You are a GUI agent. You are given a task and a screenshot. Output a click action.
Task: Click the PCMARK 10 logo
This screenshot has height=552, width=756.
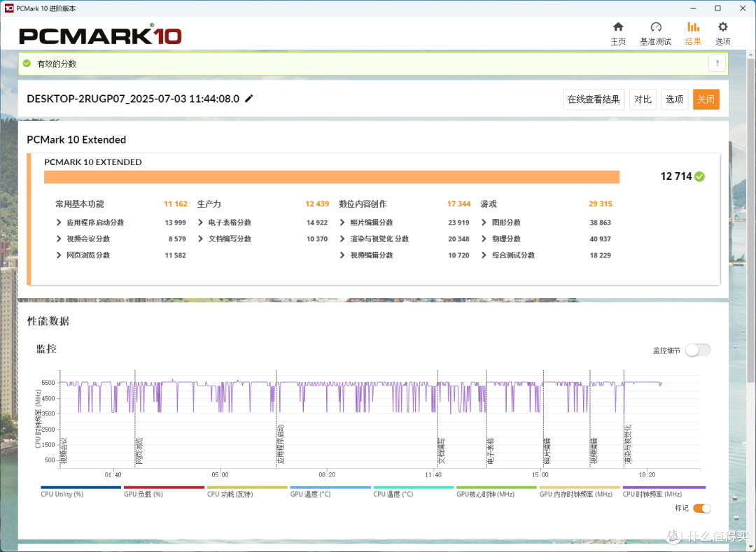click(x=100, y=35)
